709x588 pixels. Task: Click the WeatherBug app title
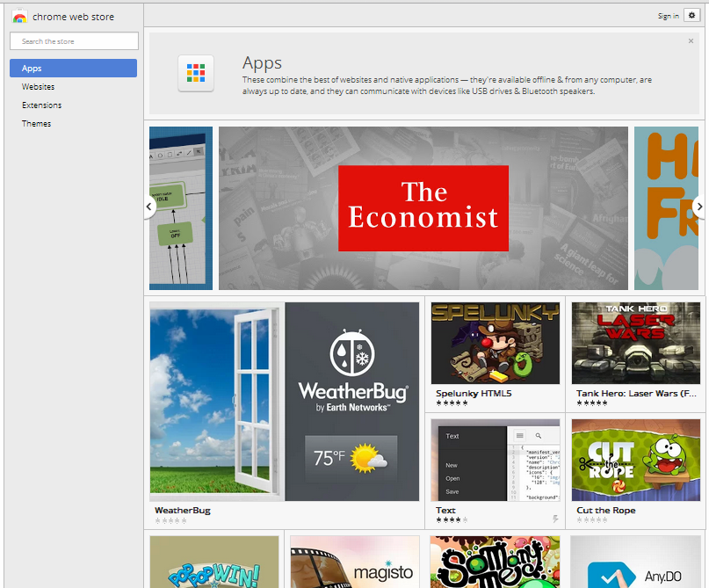point(183,510)
